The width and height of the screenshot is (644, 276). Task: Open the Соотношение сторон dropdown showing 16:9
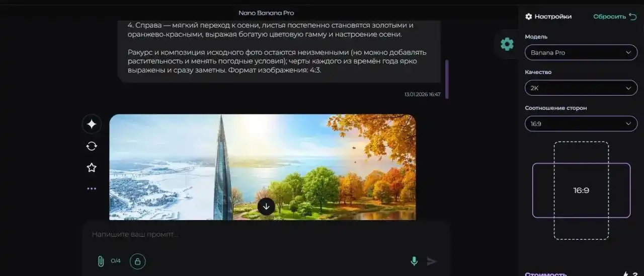(x=581, y=123)
